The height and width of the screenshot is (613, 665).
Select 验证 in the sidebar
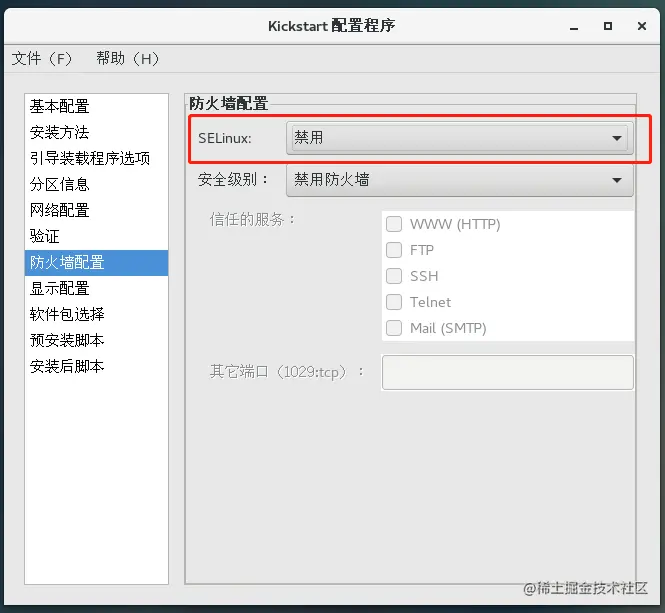(96, 236)
